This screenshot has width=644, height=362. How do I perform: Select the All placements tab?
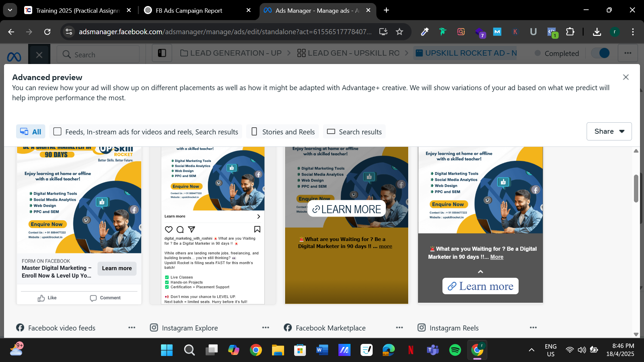click(x=31, y=132)
